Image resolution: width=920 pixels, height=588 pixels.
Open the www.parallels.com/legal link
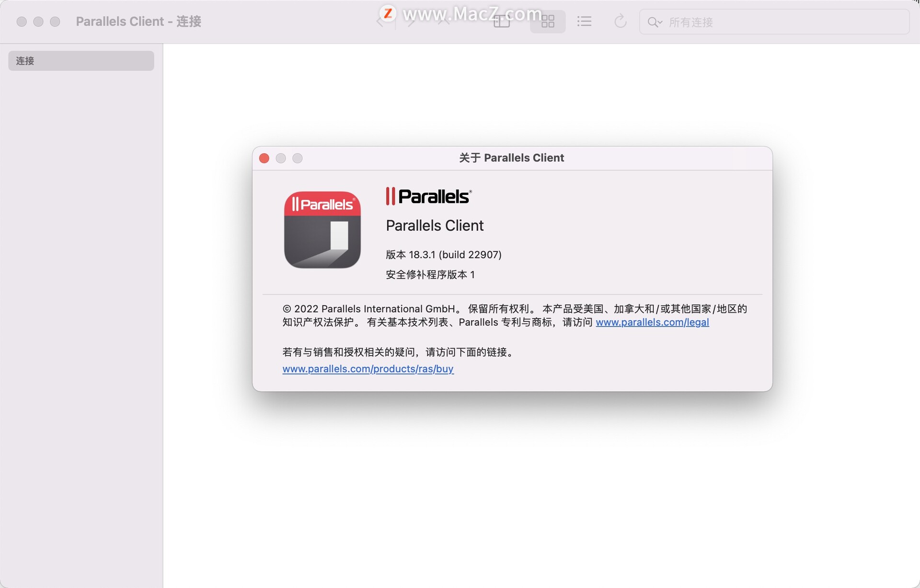[x=652, y=322]
